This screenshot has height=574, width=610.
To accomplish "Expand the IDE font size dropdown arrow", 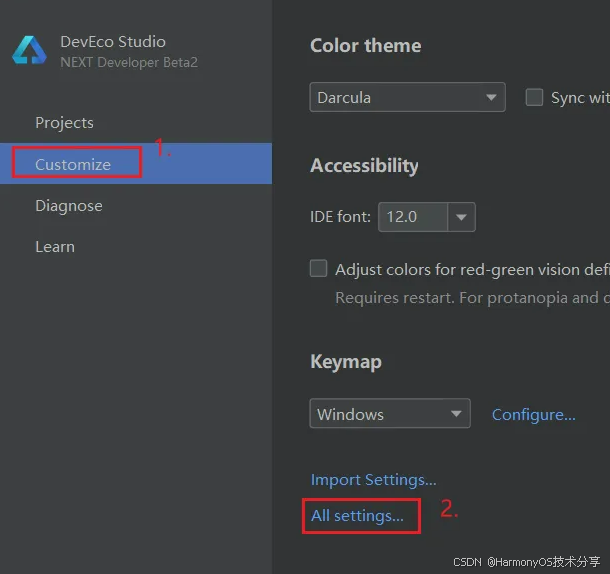I will point(461,217).
